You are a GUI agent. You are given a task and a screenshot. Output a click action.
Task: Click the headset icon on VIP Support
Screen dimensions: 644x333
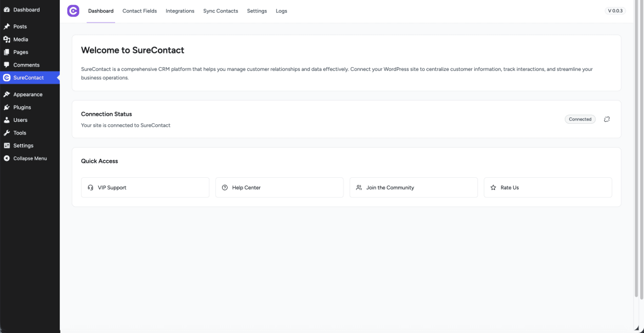(91, 187)
